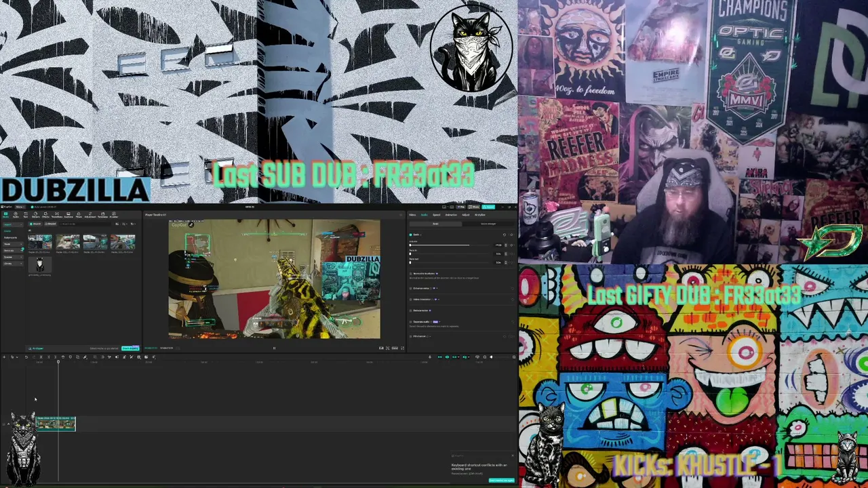
Task: Click the Split icon in timeline toolbar
Action: [41, 357]
